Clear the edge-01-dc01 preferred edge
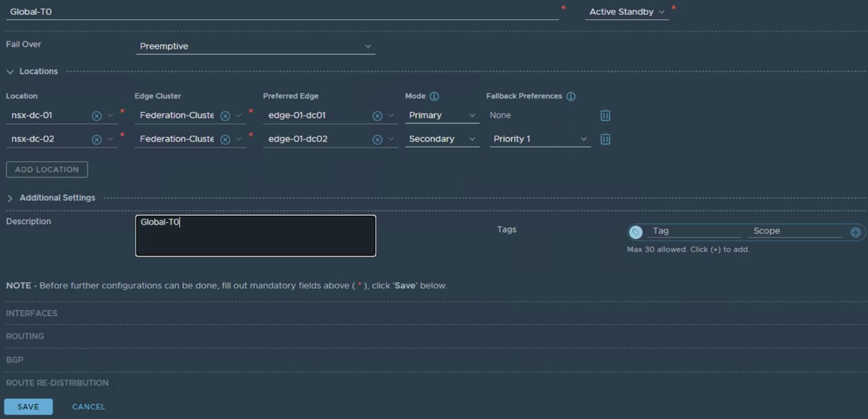 tap(377, 116)
